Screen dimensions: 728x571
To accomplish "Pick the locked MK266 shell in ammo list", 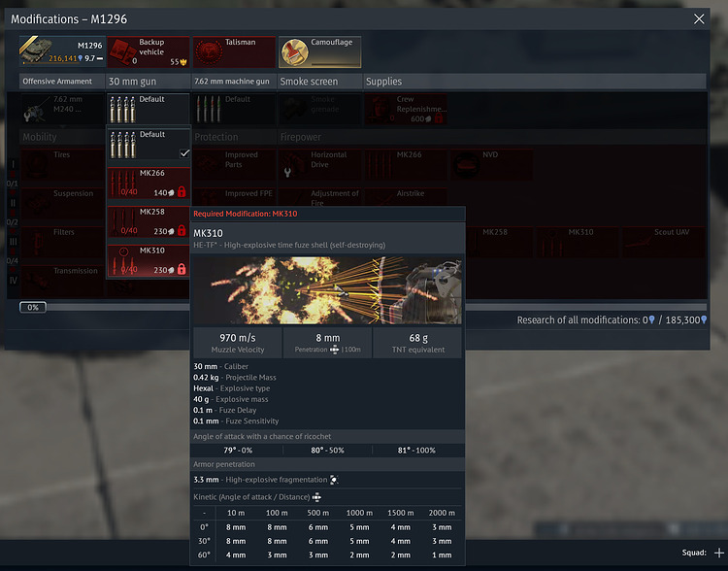I will click(148, 183).
